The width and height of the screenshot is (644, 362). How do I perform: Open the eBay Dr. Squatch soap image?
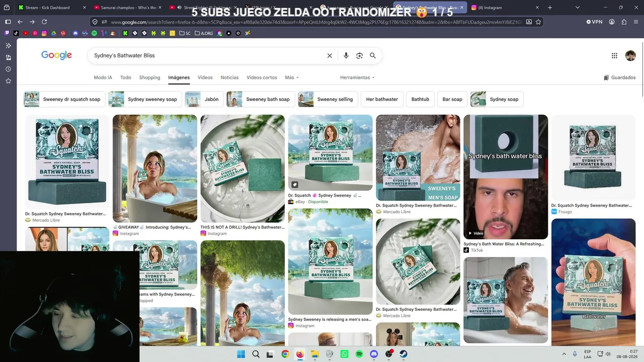coord(330,152)
